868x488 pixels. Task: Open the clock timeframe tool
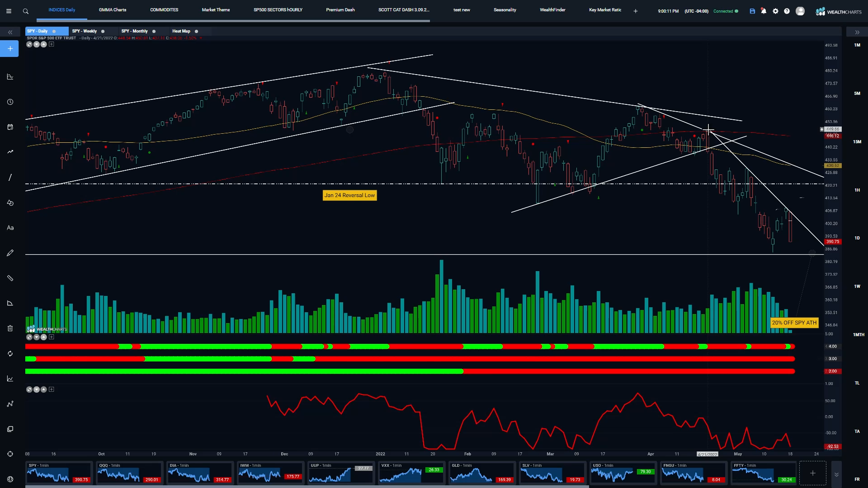[x=10, y=102]
